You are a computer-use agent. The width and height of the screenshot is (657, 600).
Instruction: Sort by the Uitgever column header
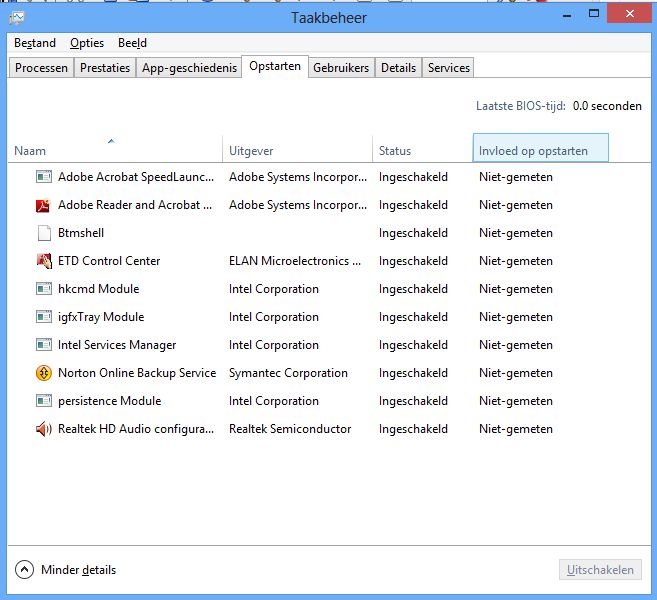tap(297, 150)
